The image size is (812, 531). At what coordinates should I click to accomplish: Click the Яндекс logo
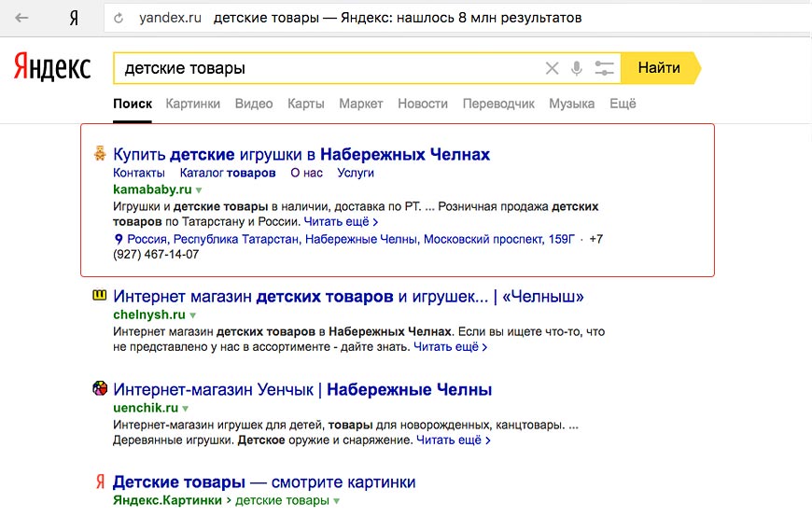(x=52, y=68)
